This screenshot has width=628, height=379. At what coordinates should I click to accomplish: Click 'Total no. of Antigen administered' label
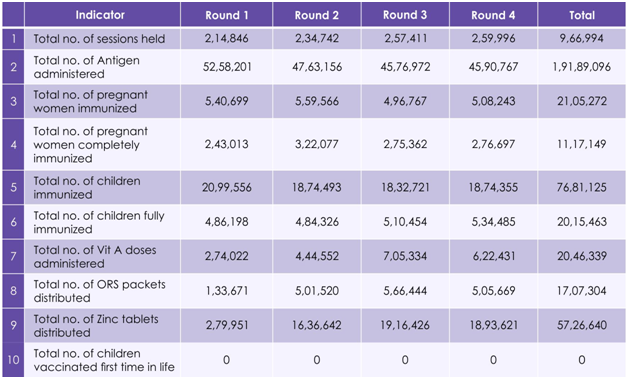point(87,67)
